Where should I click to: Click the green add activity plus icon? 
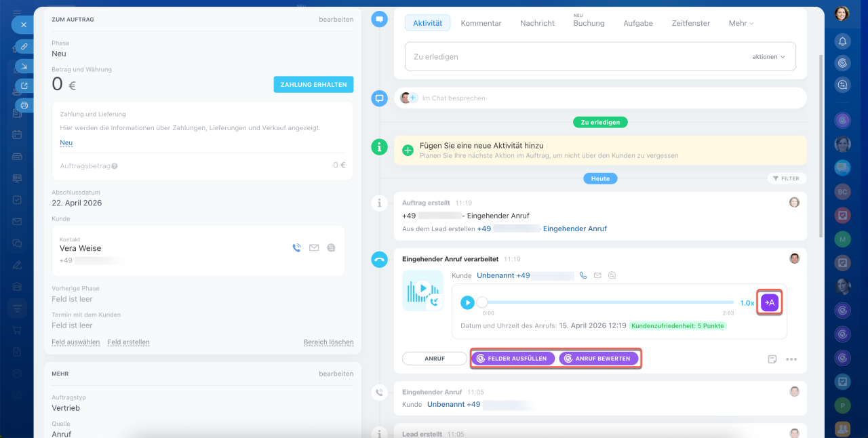pos(408,151)
